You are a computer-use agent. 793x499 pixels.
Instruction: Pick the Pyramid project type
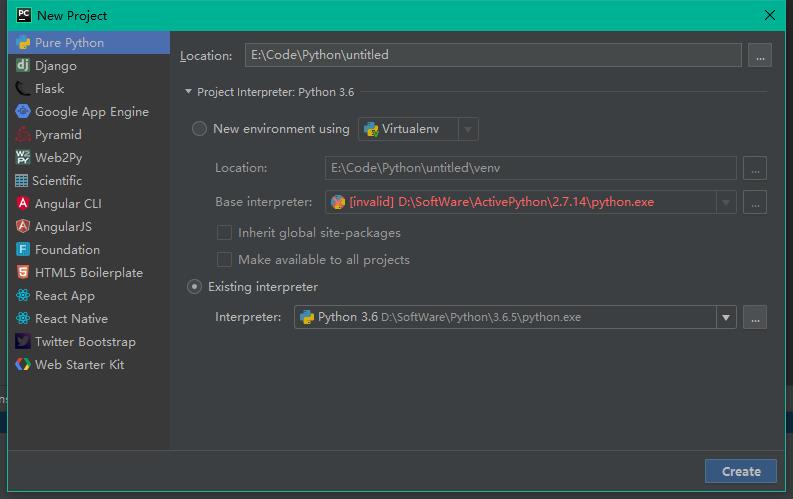click(x=89, y=135)
